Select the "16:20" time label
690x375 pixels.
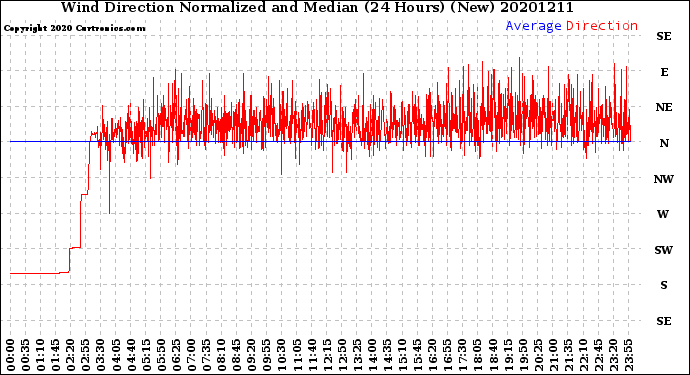pyautogui.click(x=433, y=355)
